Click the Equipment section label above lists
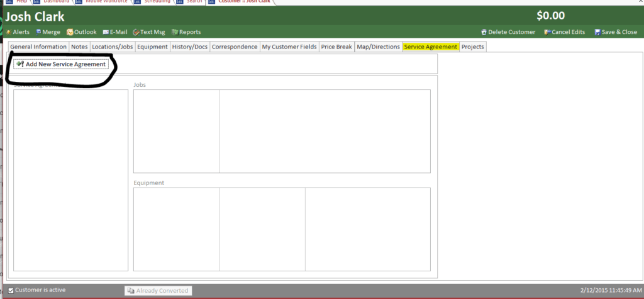 click(x=148, y=183)
